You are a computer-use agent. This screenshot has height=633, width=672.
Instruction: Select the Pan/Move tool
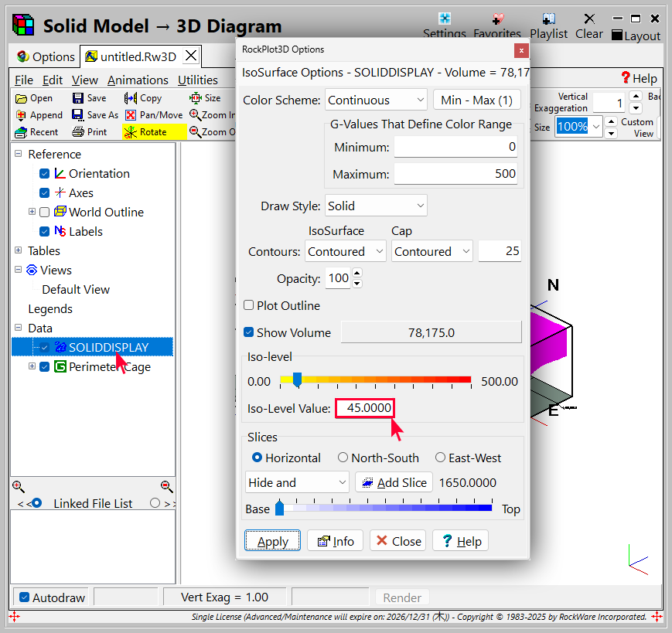coord(131,115)
